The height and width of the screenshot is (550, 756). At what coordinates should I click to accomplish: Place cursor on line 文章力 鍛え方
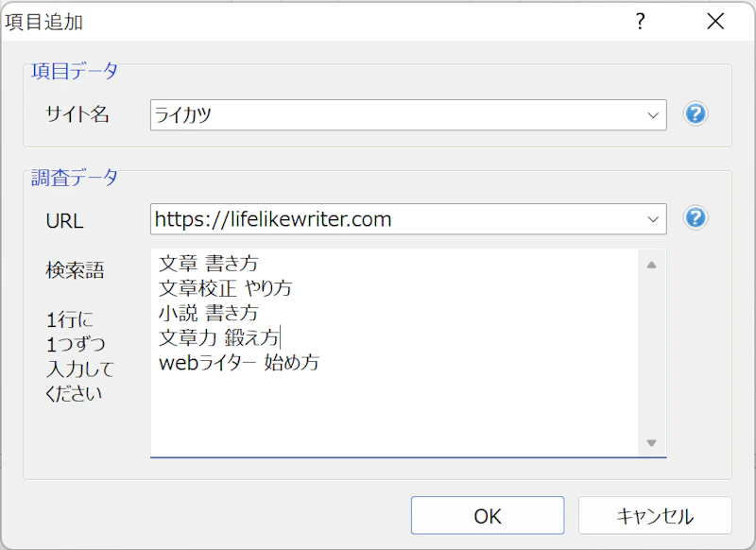[219, 337]
